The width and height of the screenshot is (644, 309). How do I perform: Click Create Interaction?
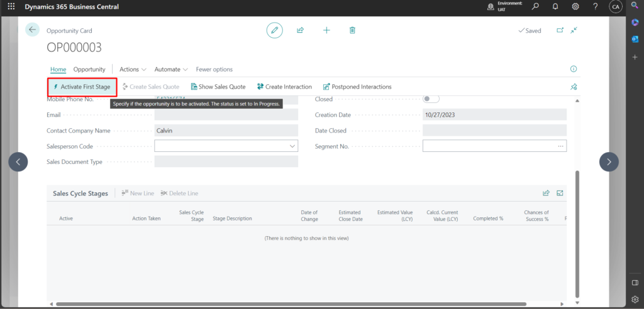point(284,87)
